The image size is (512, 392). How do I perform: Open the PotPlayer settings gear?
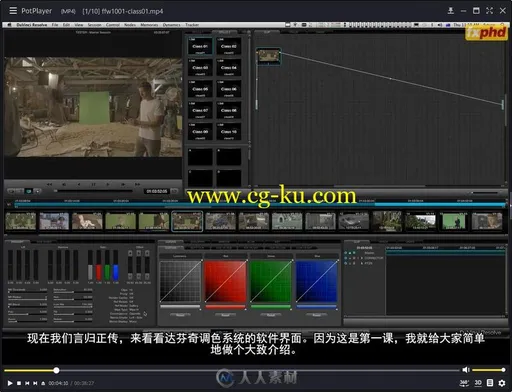[x=502, y=383]
